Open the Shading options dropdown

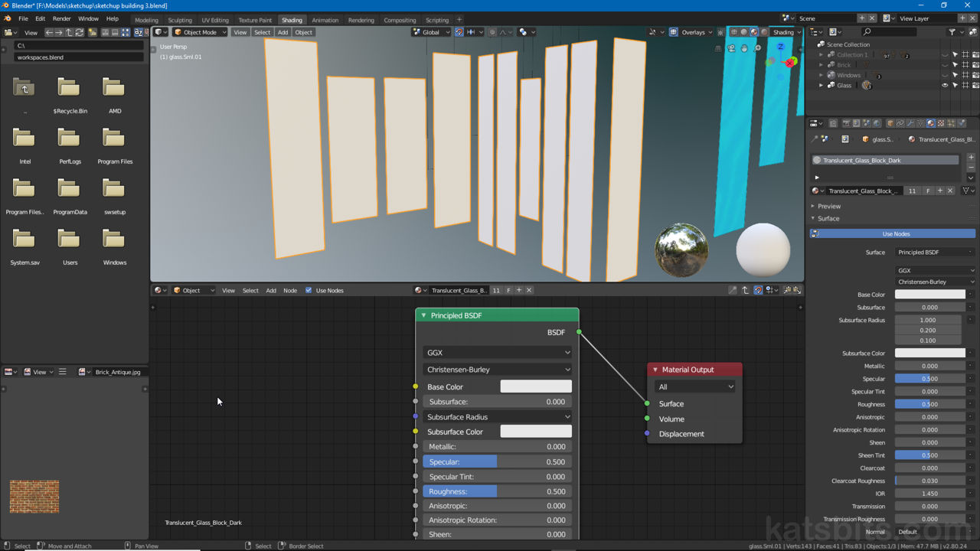(x=787, y=32)
